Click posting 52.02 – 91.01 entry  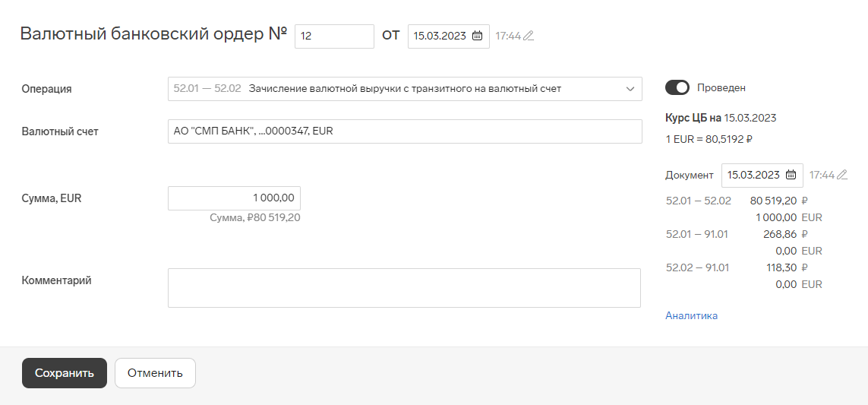pos(697,267)
